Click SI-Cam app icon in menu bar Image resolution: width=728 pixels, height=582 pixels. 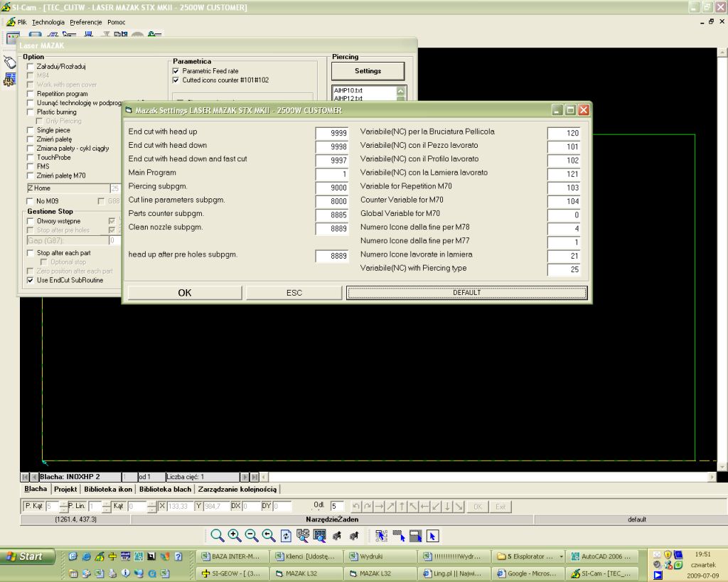click(11, 22)
